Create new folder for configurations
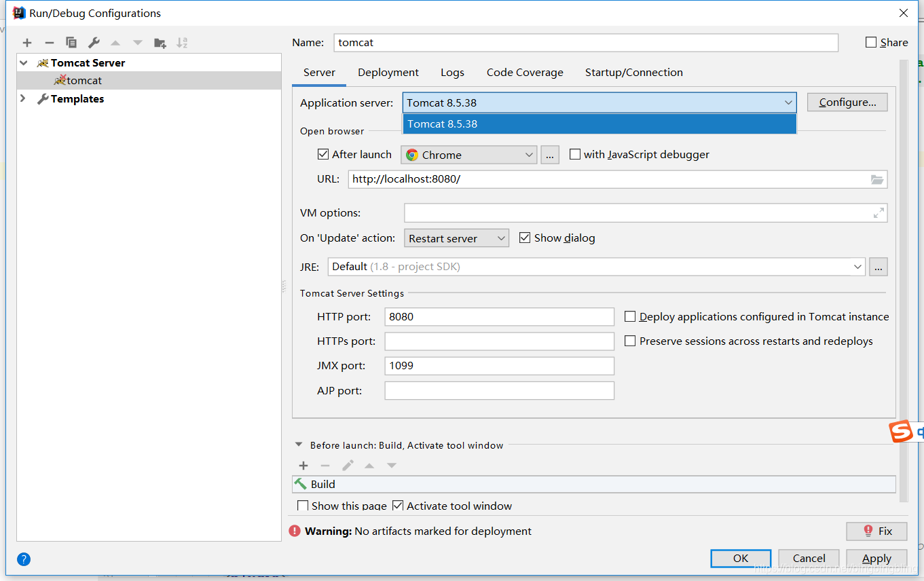 160,43
